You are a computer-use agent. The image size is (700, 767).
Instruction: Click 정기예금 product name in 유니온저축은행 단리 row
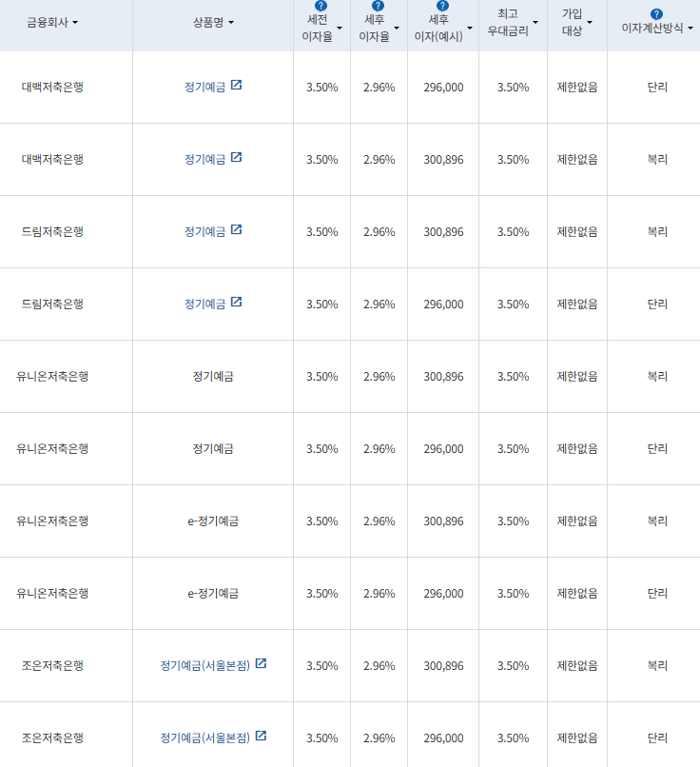(213, 449)
